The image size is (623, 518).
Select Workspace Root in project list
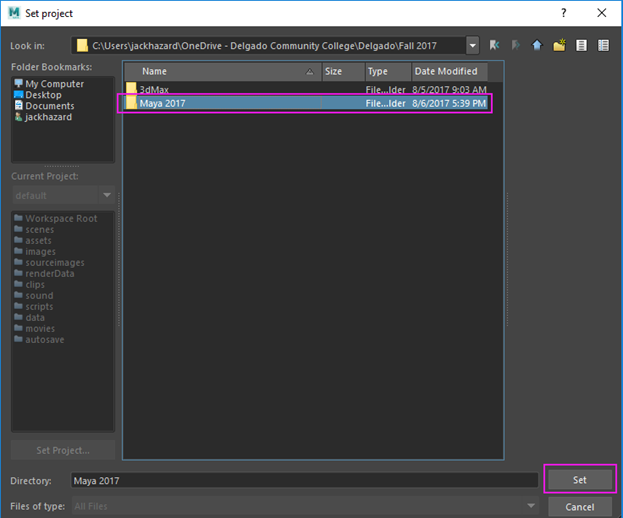(x=61, y=218)
